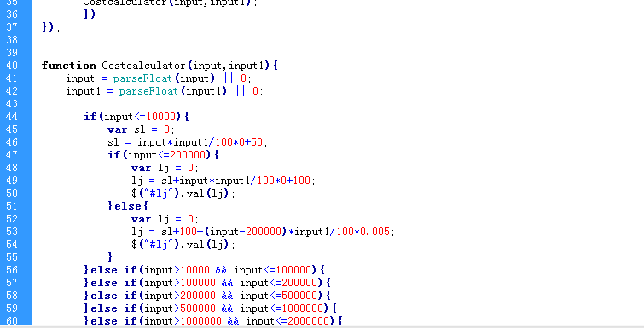Click 'var lj = 0;' on line 52
The height and width of the screenshot is (328, 644).
[x=165, y=219]
